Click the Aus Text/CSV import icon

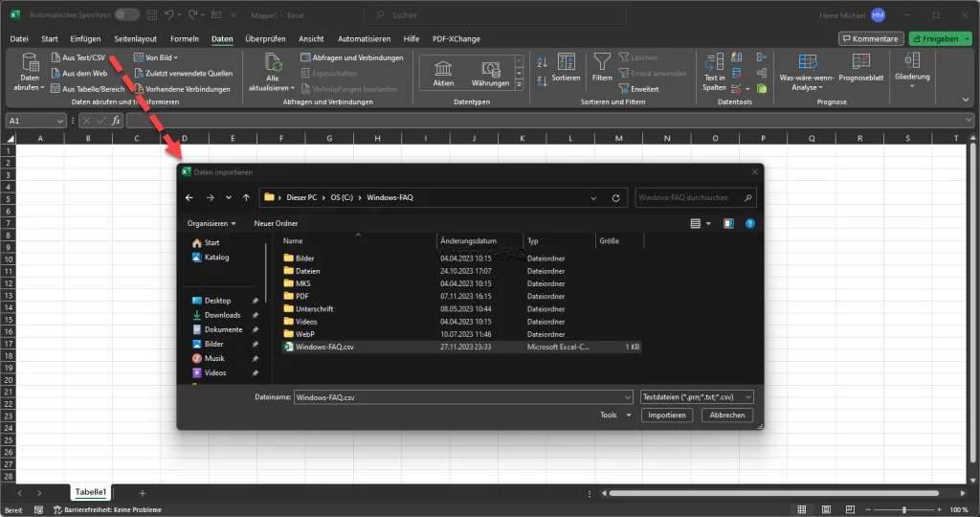coord(56,57)
